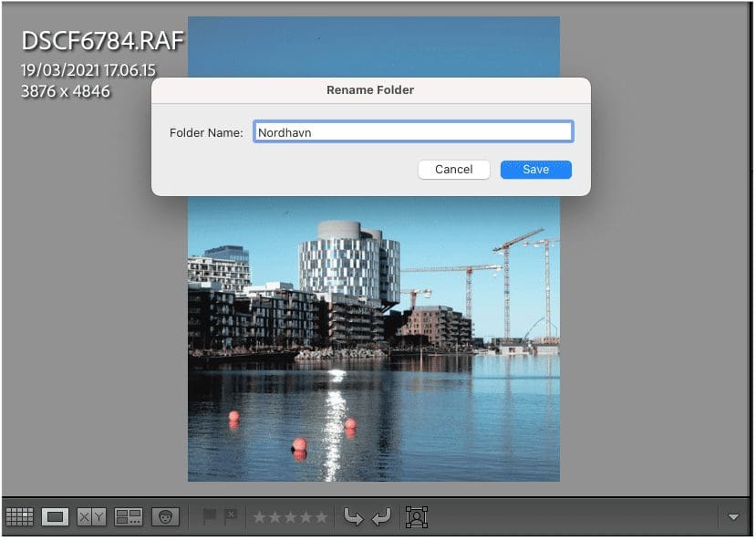Screen dimensions: 756x541
Task: Rotate photo counter-clockwise
Action: pos(354,517)
